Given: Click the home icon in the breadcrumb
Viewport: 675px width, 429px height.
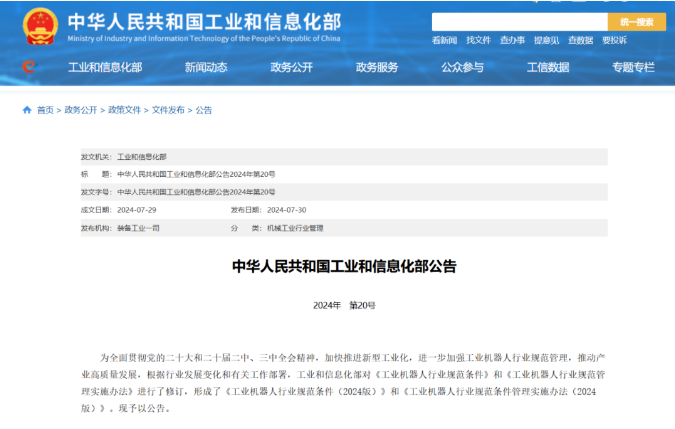Looking at the screenshot, I should pyautogui.click(x=27, y=110).
